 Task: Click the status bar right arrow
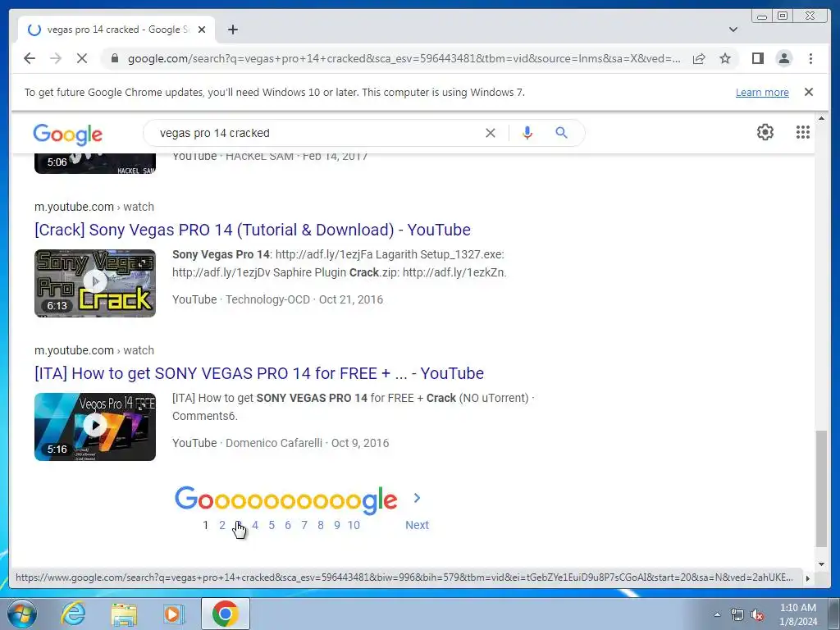point(808,578)
